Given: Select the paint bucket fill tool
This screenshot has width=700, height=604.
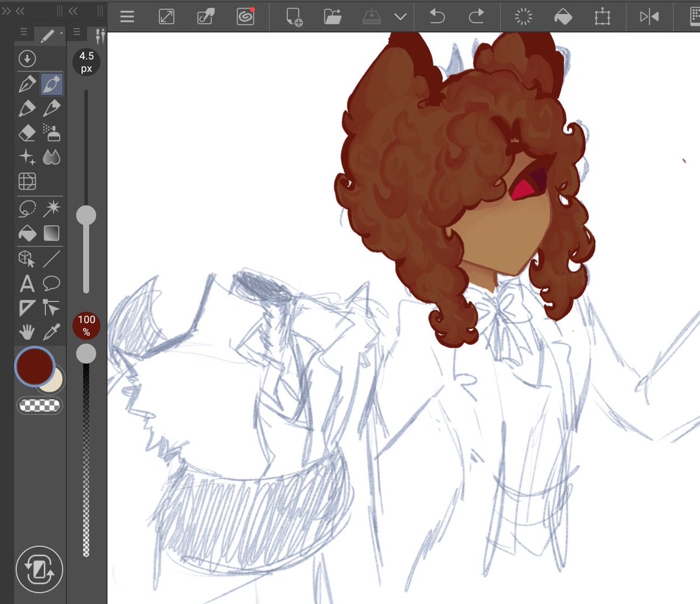Looking at the screenshot, I should 27,233.
